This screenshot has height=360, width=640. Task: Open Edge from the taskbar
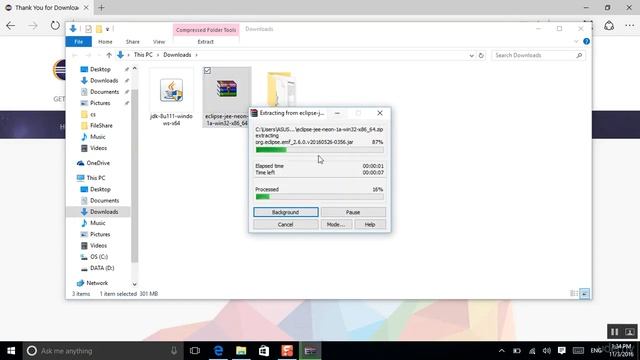point(218,351)
